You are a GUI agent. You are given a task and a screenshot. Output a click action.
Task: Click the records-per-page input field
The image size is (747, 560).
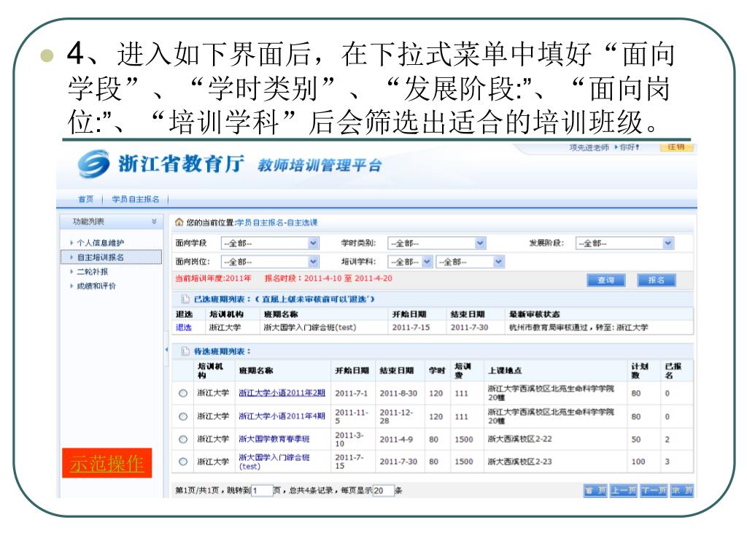(x=384, y=491)
